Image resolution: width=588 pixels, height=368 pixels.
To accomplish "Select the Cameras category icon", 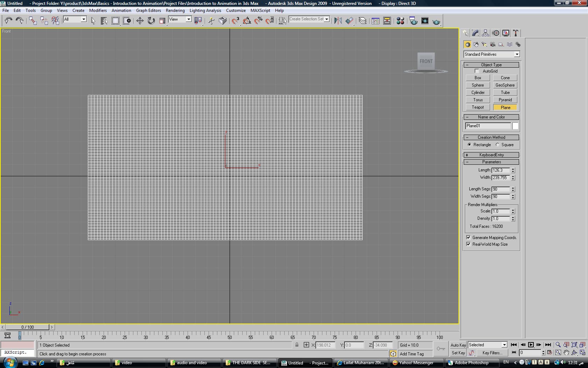I will click(493, 45).
